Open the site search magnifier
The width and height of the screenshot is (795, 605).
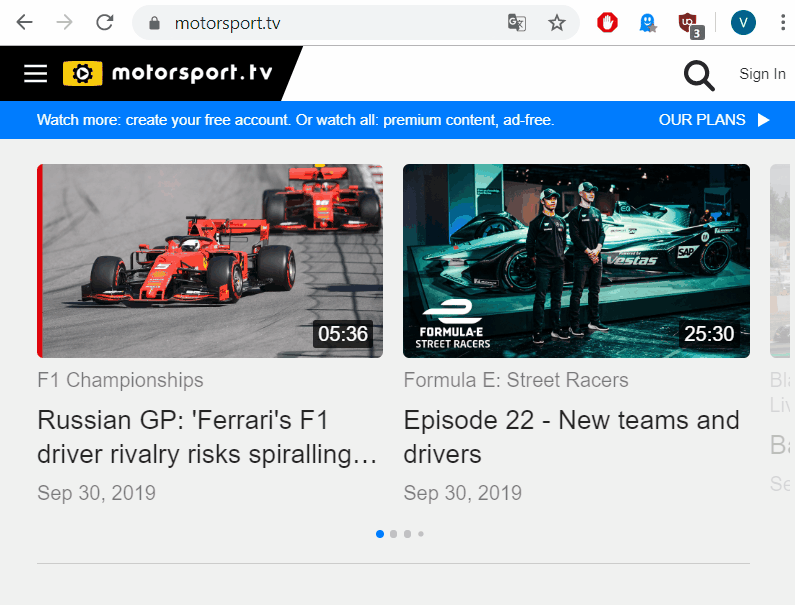[x=699, y=76]
